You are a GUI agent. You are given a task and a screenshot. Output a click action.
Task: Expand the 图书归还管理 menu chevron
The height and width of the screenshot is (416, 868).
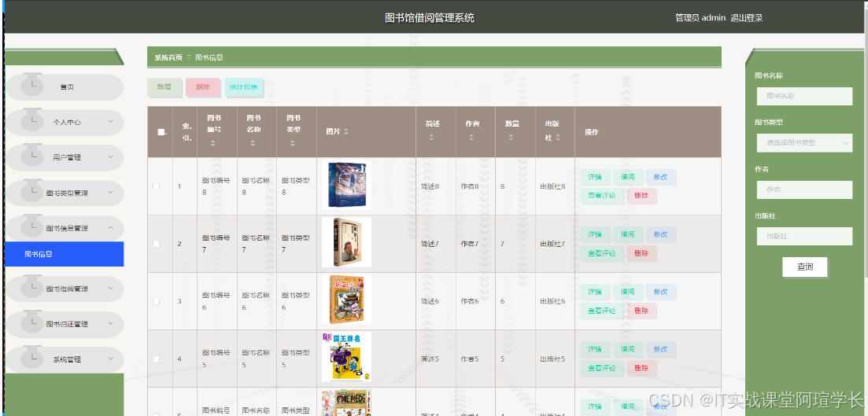111,323
